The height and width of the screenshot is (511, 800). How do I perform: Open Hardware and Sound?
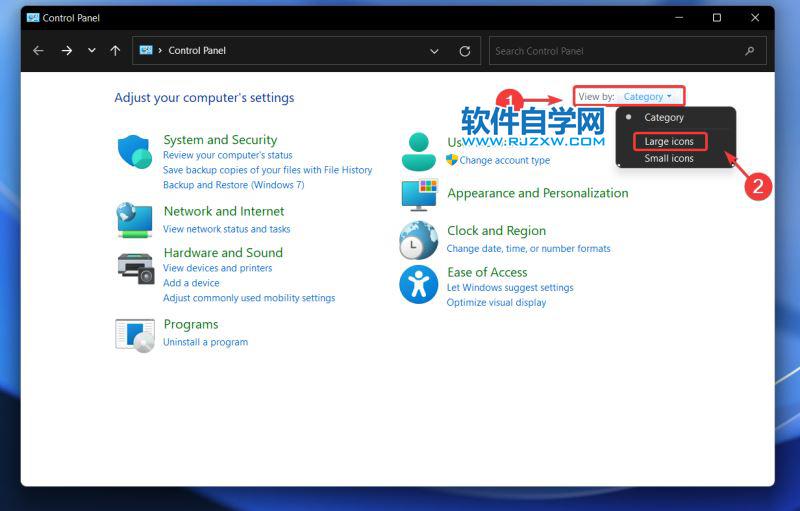point(223,252)
